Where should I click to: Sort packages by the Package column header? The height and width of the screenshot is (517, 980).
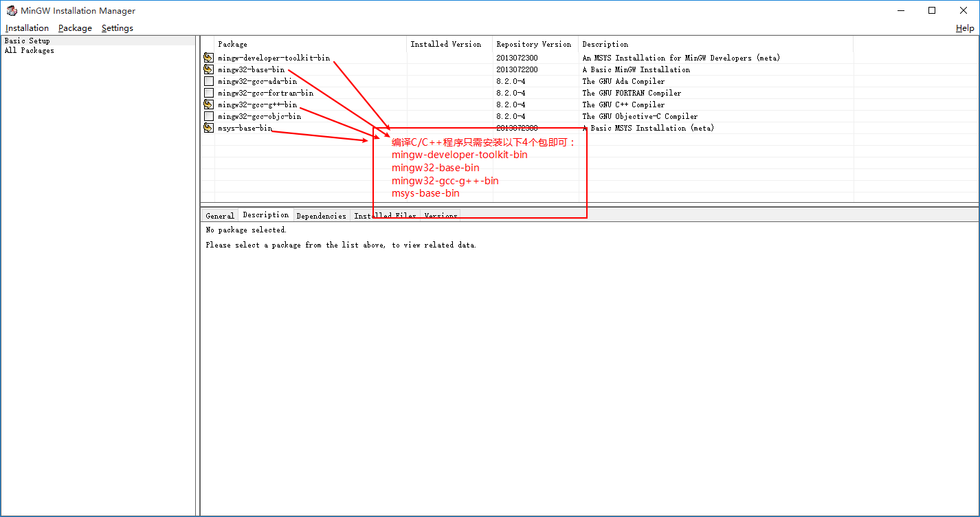click(234, 44)
